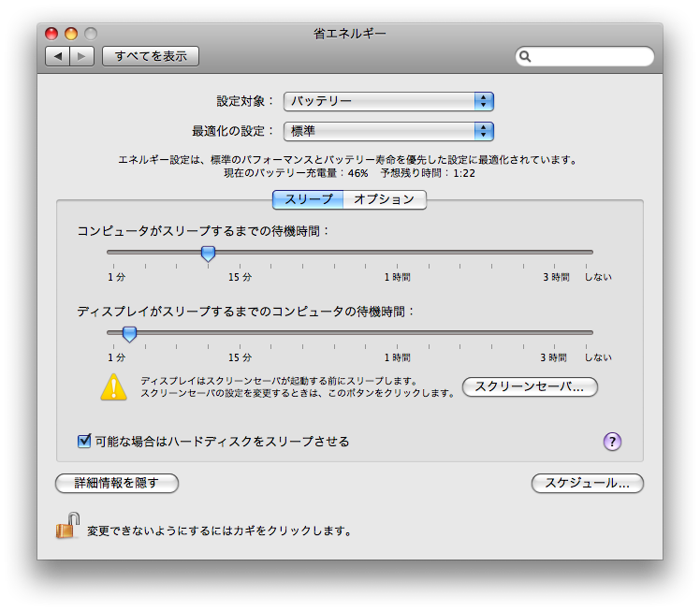This screenshot has width=700, height=611.
Task: Click the back arrow navigation button
Action: pos(58,56)
